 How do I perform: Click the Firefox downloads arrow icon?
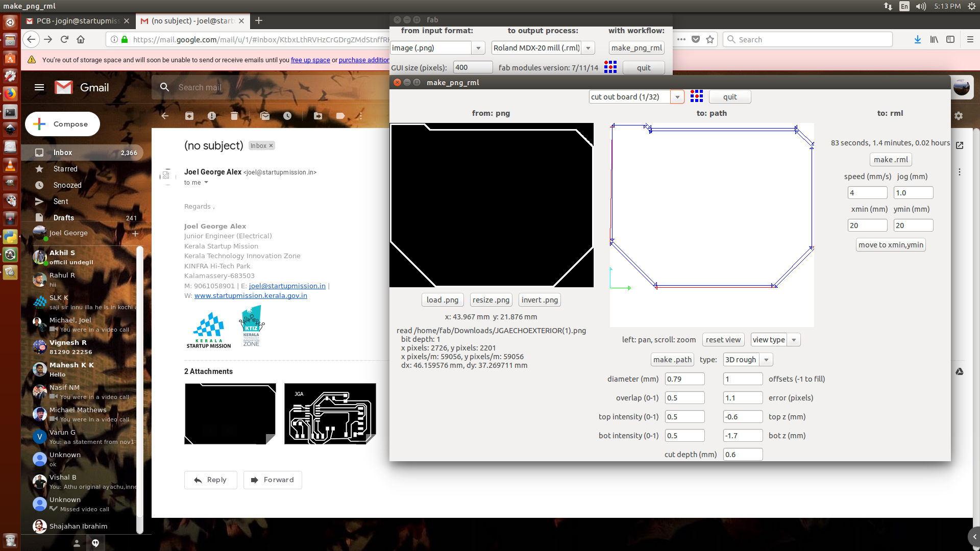[917, 39]
